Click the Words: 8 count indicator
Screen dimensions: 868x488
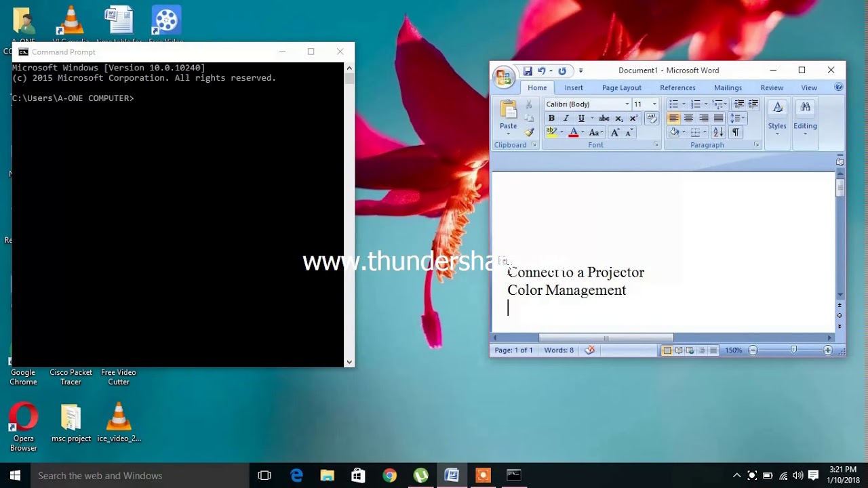click(559, 350)
